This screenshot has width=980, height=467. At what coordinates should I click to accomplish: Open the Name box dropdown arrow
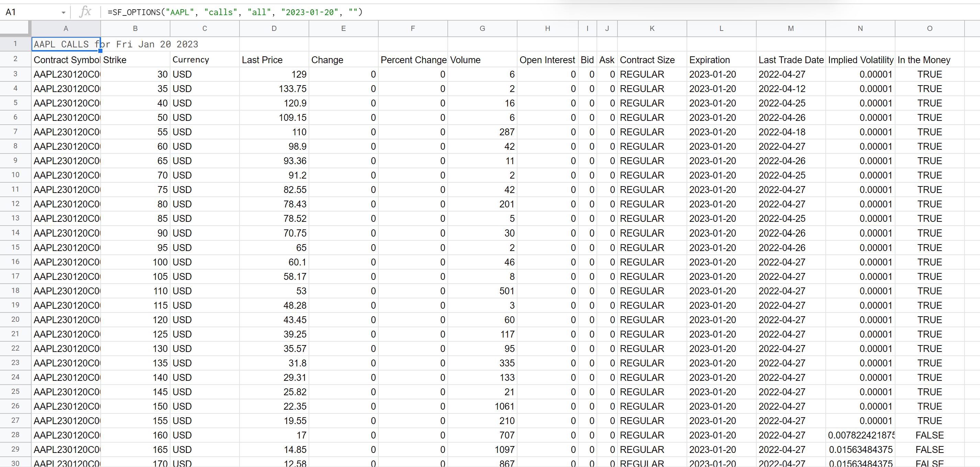coord(63,13)
